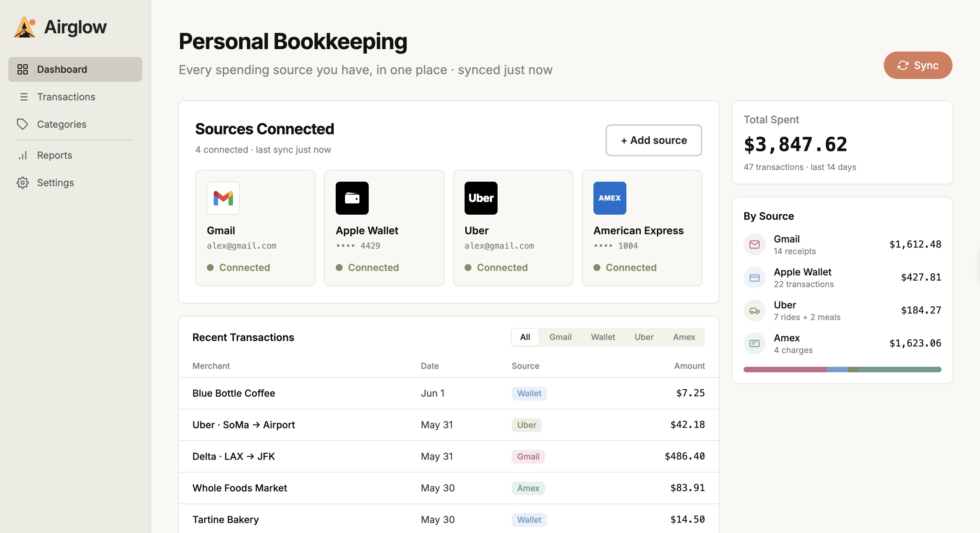Image resolution: width=980 pixels, height=533 pixels.
Task: Click the Apple Wallet card icon under By Source
Action: (754, 277)
